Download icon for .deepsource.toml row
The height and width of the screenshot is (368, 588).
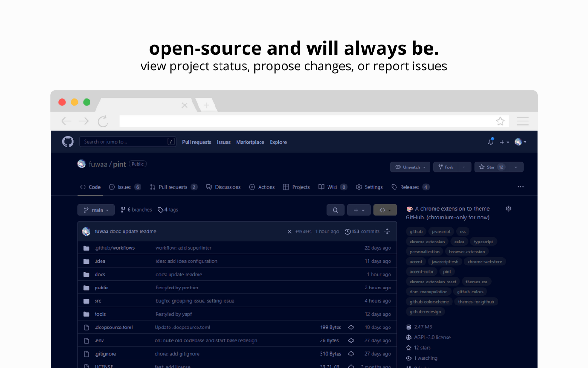(351, 328)
